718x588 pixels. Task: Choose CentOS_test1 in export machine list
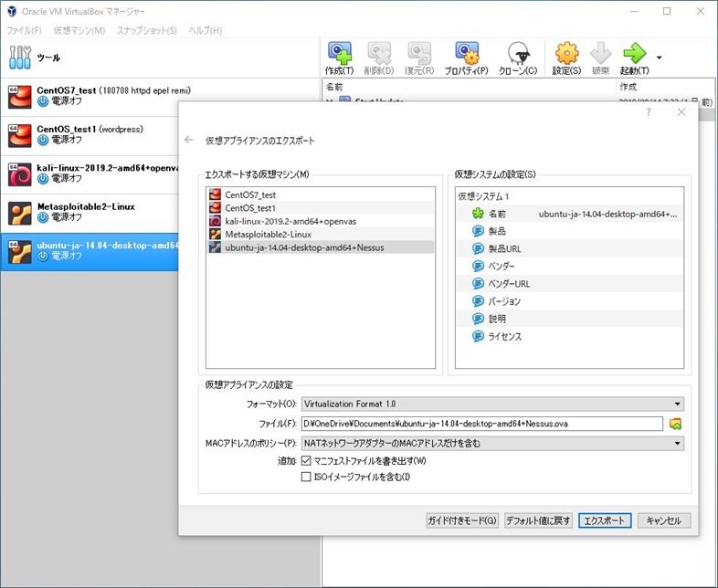pos(321,208)
